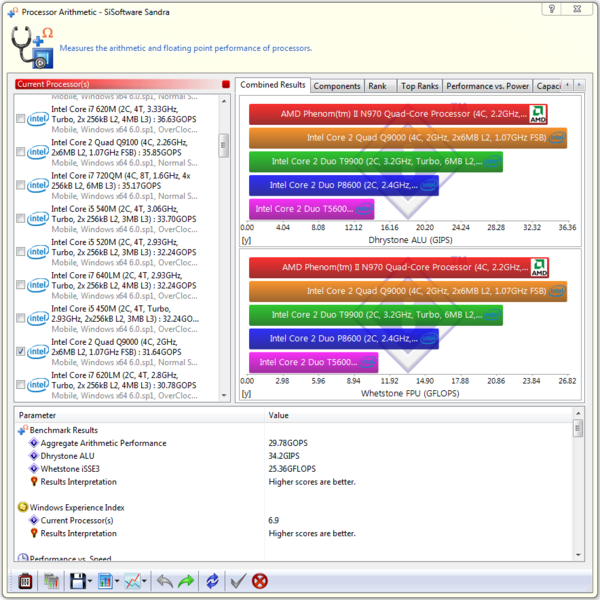The width and height of the screenshot is (600, 600).
Task: Click the stethoscope module icon in header
Action: [32, 47]
